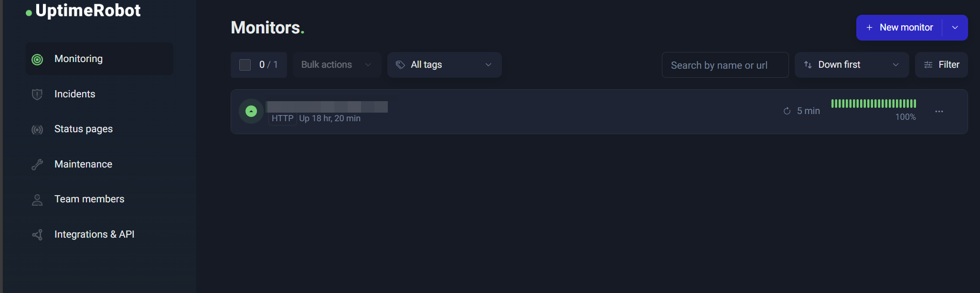
Task: Click the Status pages broadcast icon
Action: click(37, 129)
